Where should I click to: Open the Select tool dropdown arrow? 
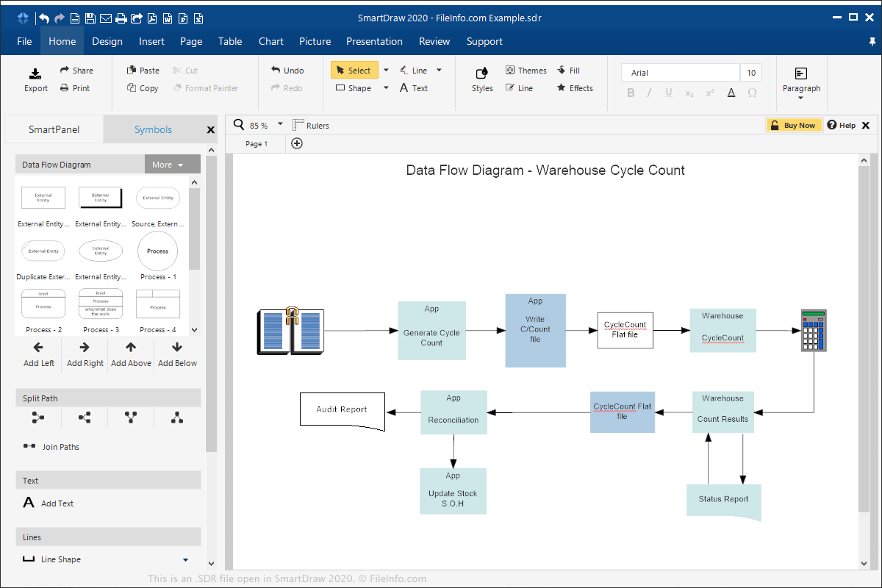click(x=386, y=71)
